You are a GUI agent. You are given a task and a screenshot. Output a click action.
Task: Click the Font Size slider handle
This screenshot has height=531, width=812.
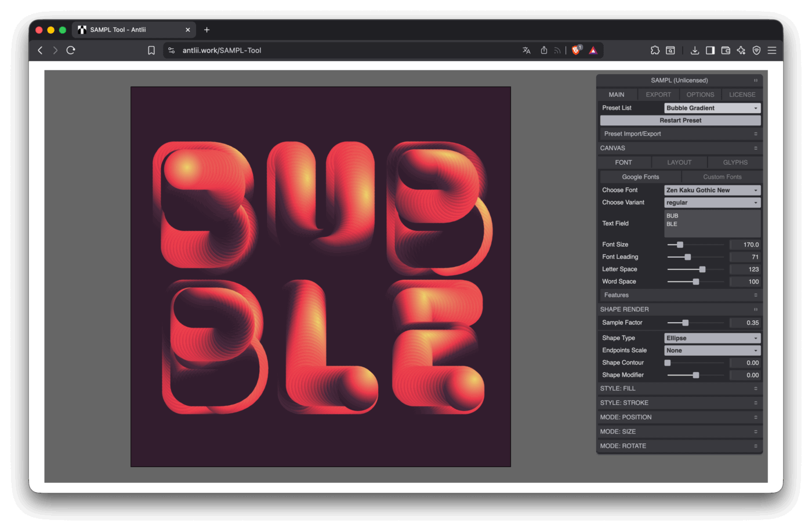(680, 245)
